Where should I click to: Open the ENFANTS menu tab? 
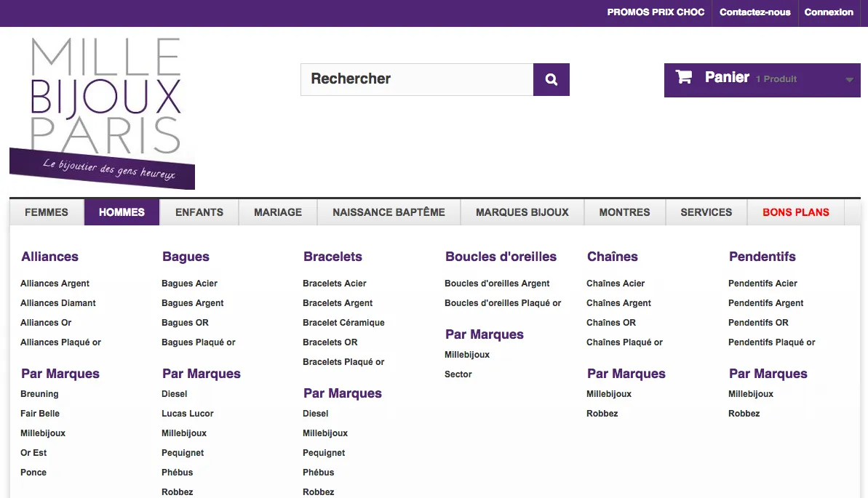point(199,212)
